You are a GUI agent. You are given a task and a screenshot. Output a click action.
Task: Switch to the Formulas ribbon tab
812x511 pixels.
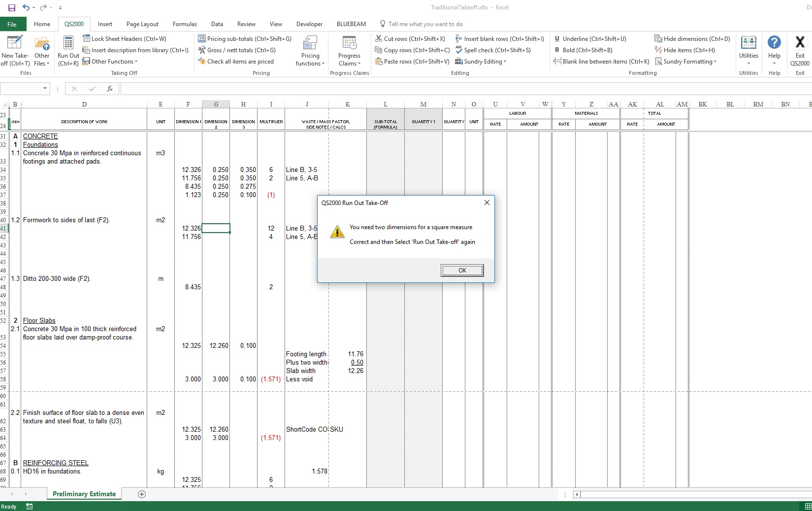click(x=185, y=24)
